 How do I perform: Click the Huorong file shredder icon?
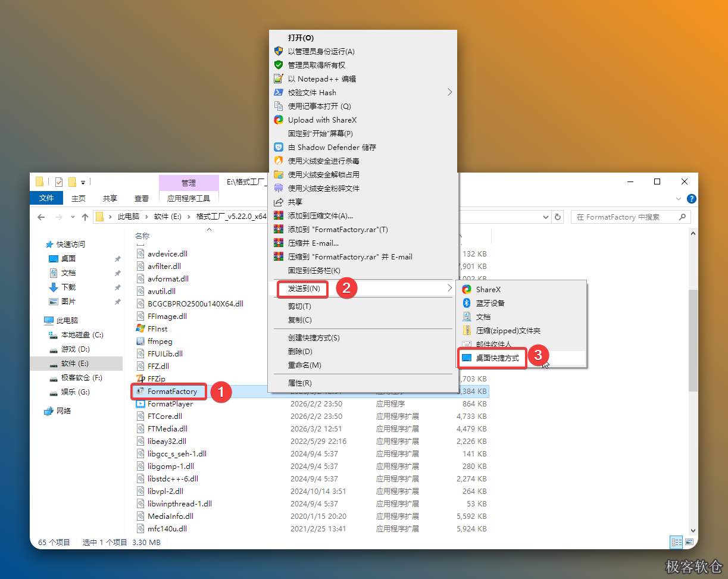[278, 188]
